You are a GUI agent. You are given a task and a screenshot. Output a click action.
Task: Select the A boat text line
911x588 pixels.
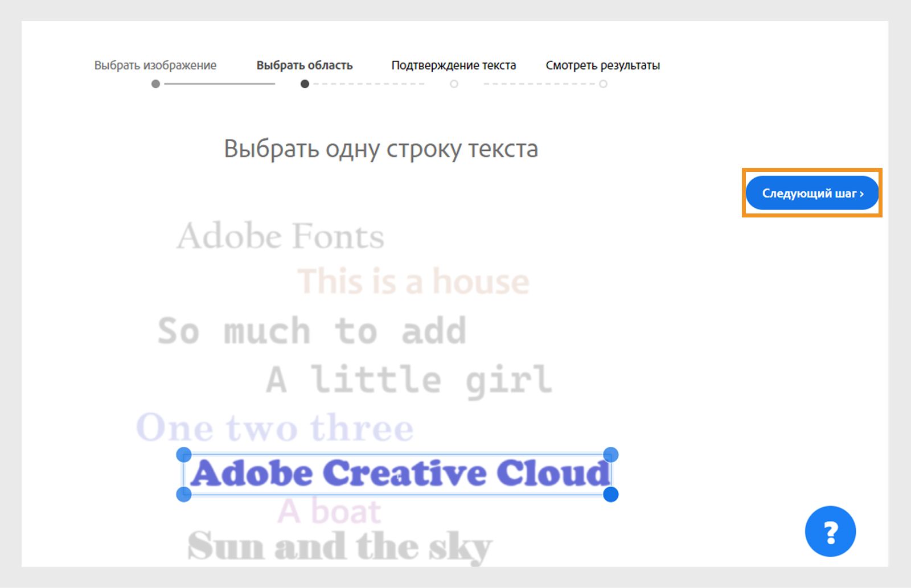click(329, 511)
